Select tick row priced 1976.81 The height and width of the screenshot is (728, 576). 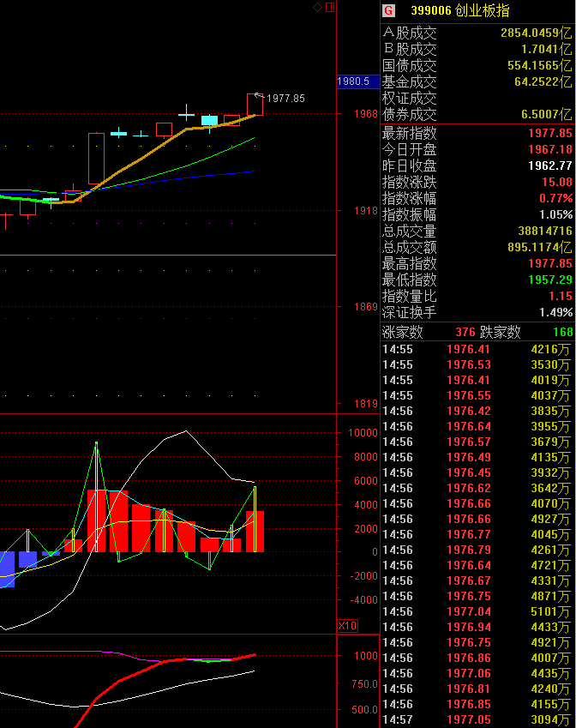[477, 689]
